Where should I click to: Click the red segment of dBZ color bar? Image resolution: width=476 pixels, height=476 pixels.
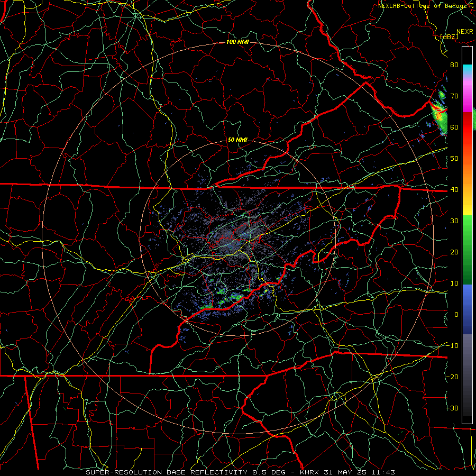(467, 127)
